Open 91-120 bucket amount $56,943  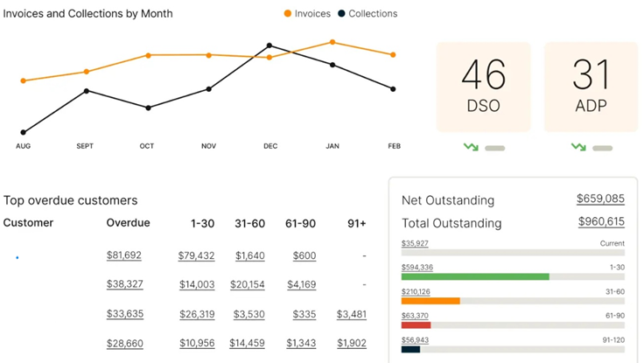point(415,340)
